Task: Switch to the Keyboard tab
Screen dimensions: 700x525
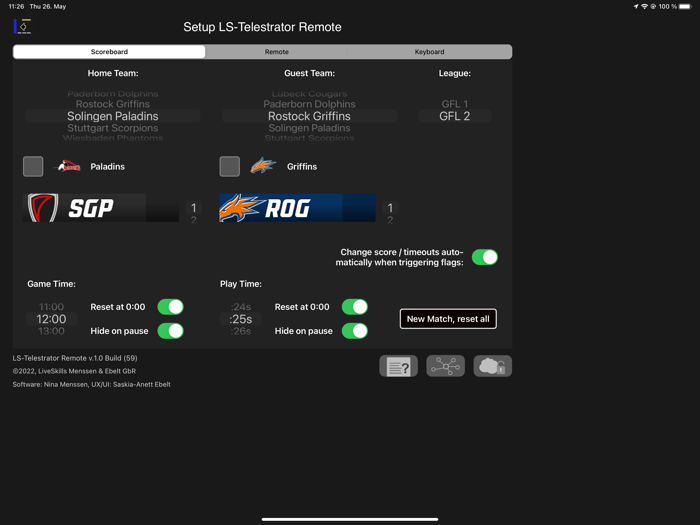Action: tap(429, 52)
